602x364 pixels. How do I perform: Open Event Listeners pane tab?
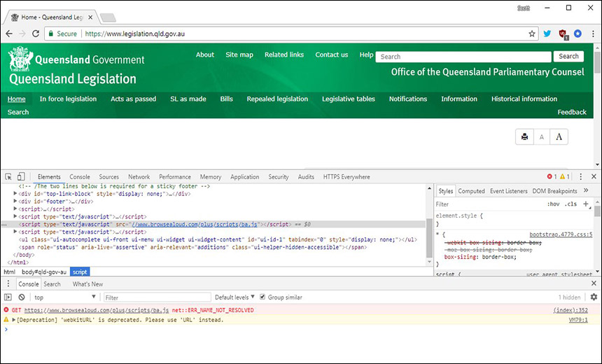pos(509,191)
